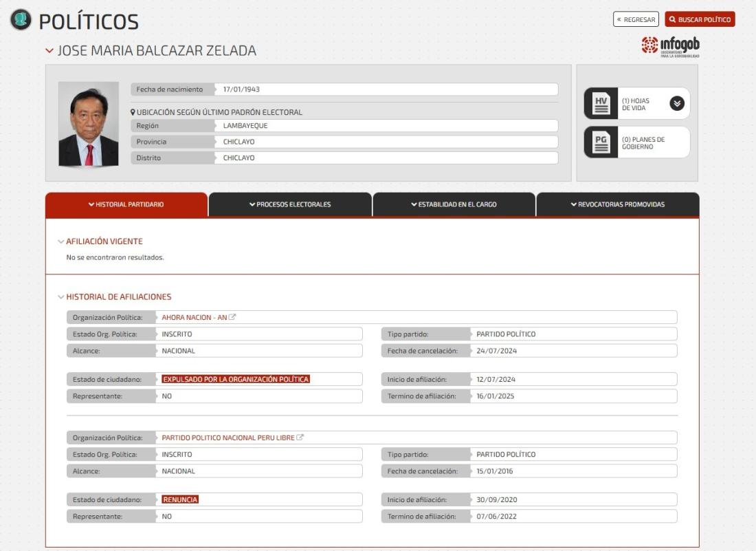Open the Estabilidad en el Cargo tab
756x551 pixels.
(x=453, y=204)
